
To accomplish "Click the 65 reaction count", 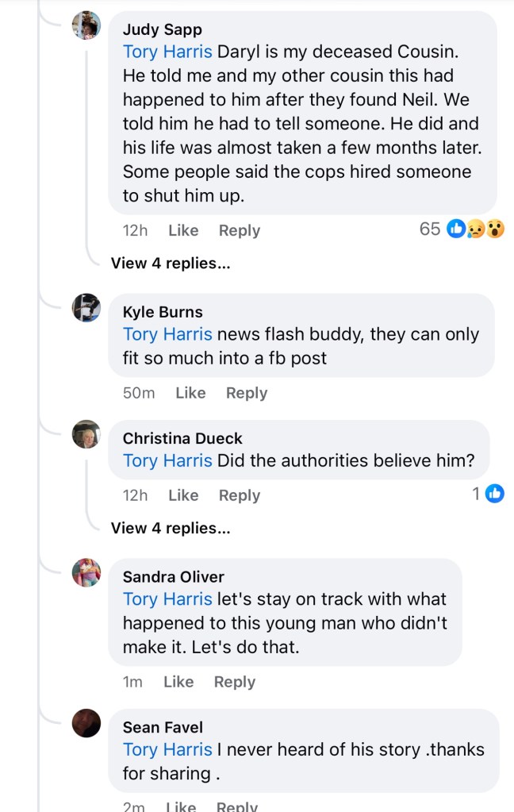I will [x=430, y=229].
